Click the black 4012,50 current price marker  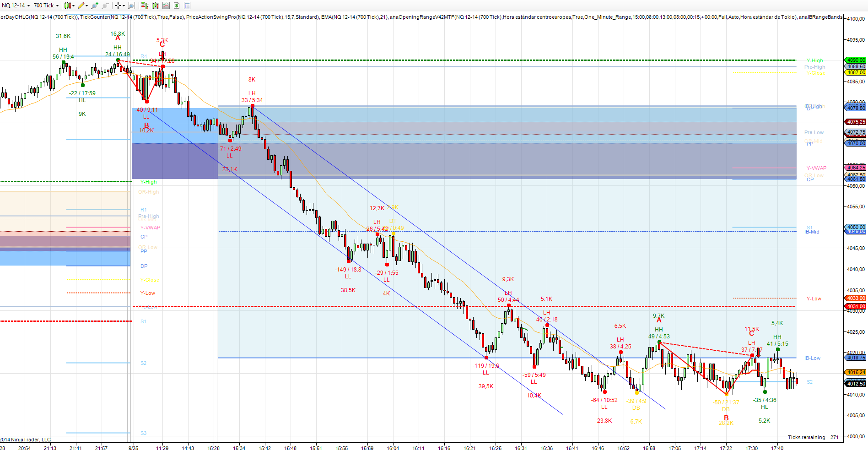coord(856,384)
